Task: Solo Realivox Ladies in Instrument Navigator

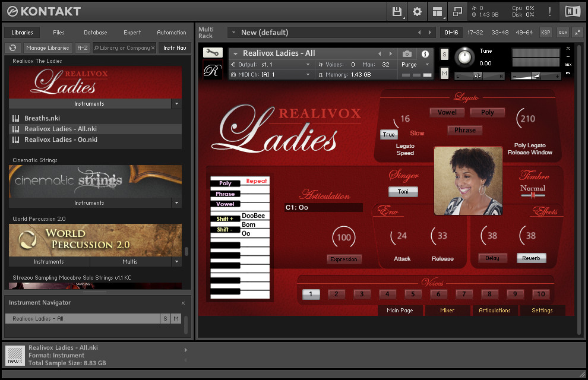Action: 165,318
